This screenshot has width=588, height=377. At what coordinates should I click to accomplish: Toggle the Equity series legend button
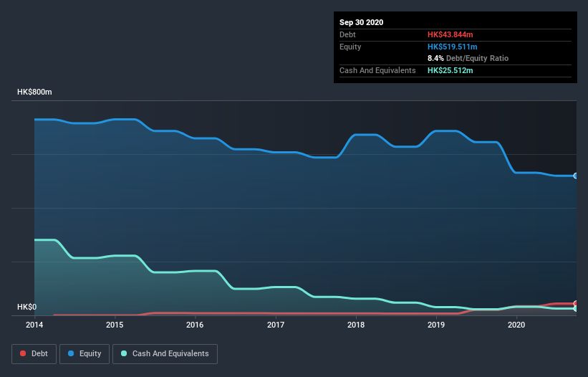pos(85,353)
